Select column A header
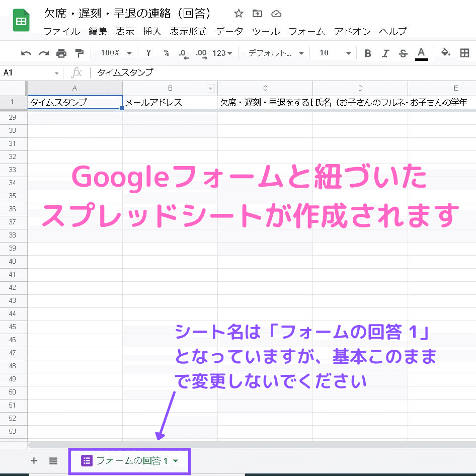The width and height of the screenshot is (476, 476). click(x=74, y=89)
